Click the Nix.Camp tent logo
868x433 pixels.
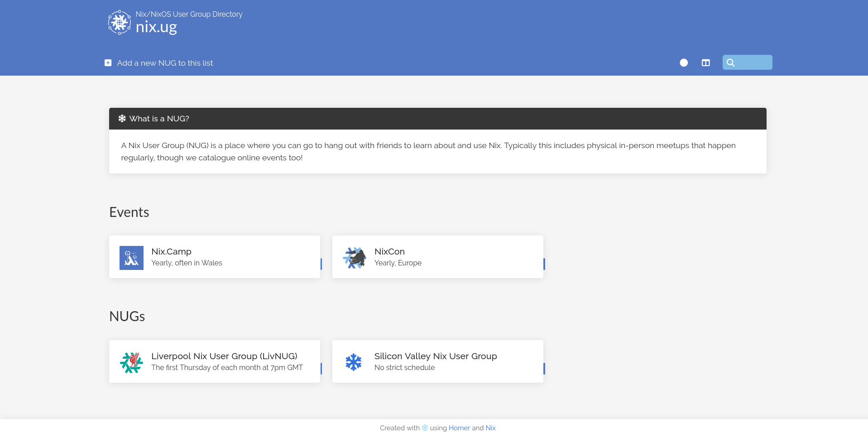(131, 258)
